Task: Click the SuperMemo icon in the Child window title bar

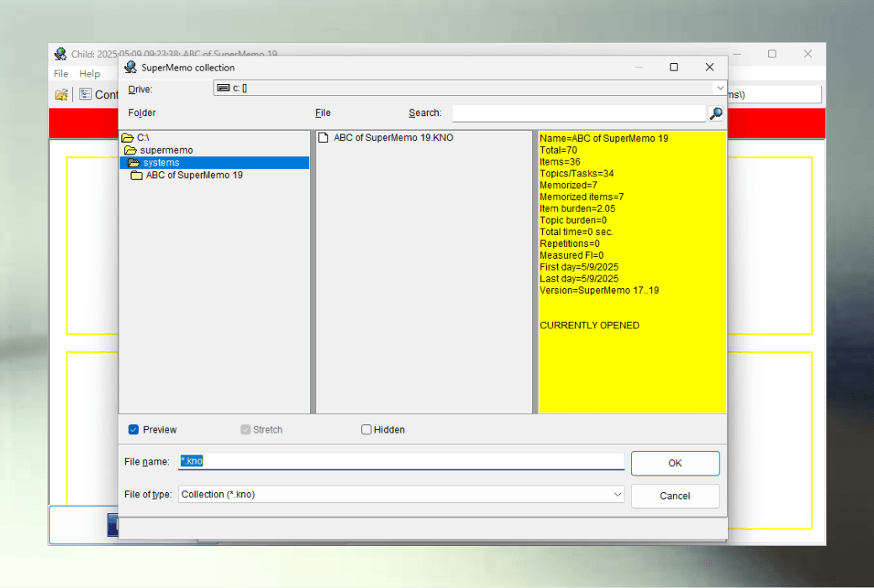Action: click(x=61, y=54)
